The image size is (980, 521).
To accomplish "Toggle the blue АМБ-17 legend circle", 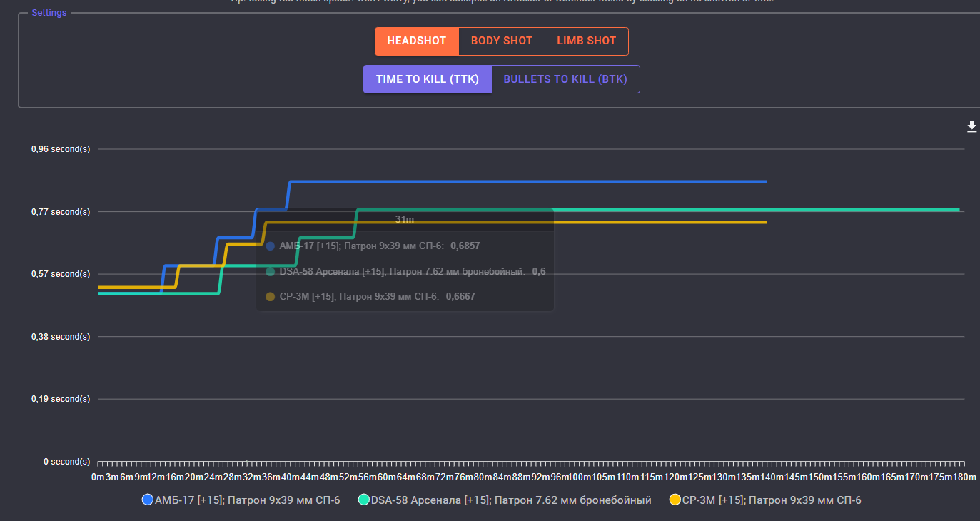I will 148,500.
